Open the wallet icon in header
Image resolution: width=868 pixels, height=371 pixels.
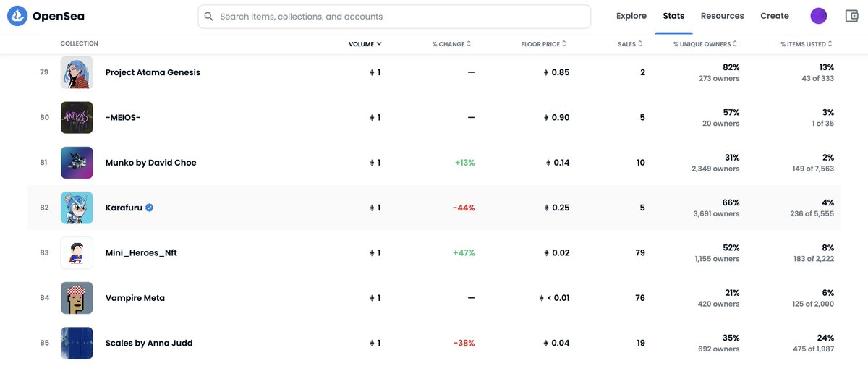tap(852, 16)
